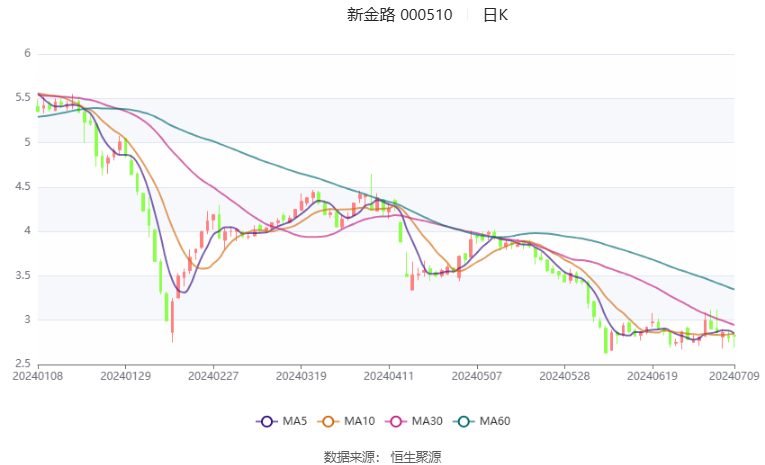Click the 20240619 date axis label

point(652,376)
